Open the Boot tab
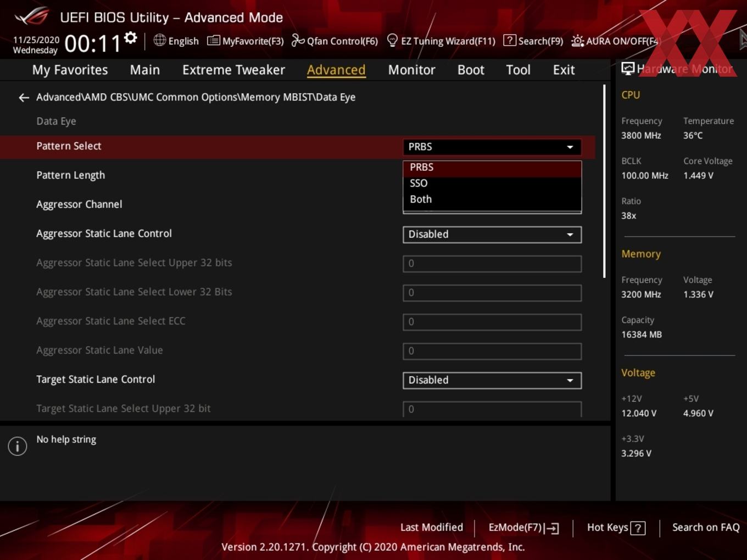 (x=471, y=70)
